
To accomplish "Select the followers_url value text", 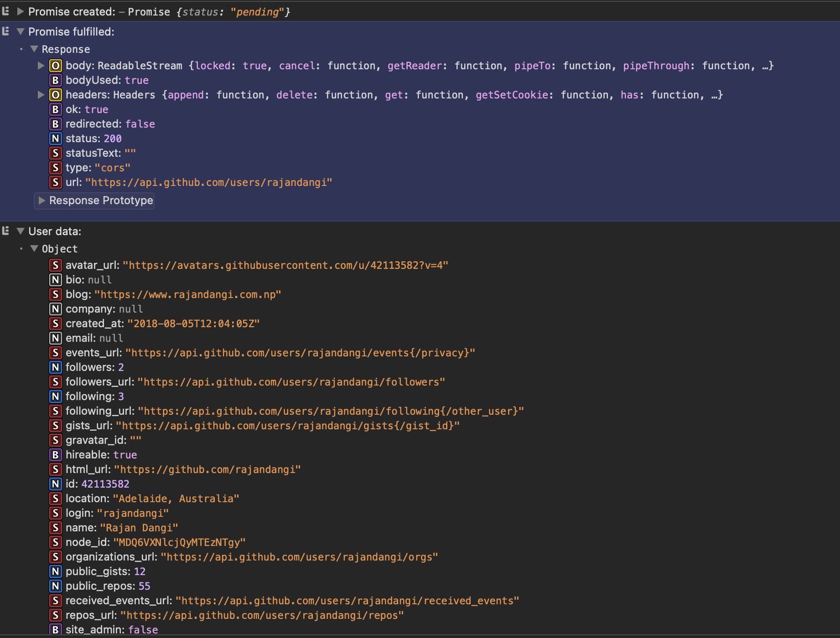I will click(x=291, y=382).
